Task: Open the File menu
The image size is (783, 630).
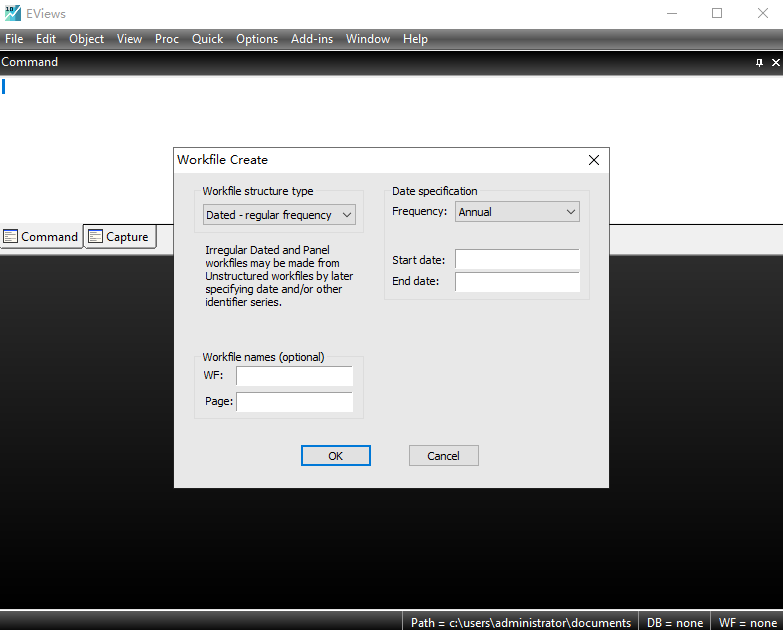Action: click(14, 39)
